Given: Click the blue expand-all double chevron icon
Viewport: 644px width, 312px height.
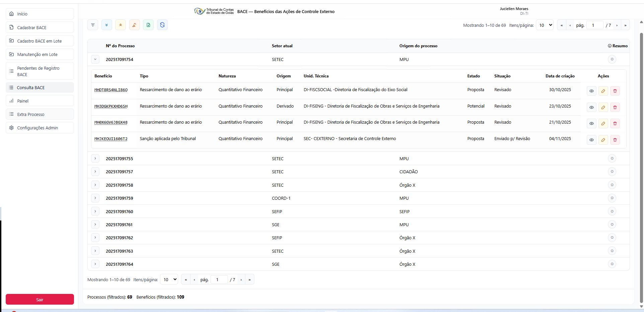Looking at the screenshot, I should point(106,25).
